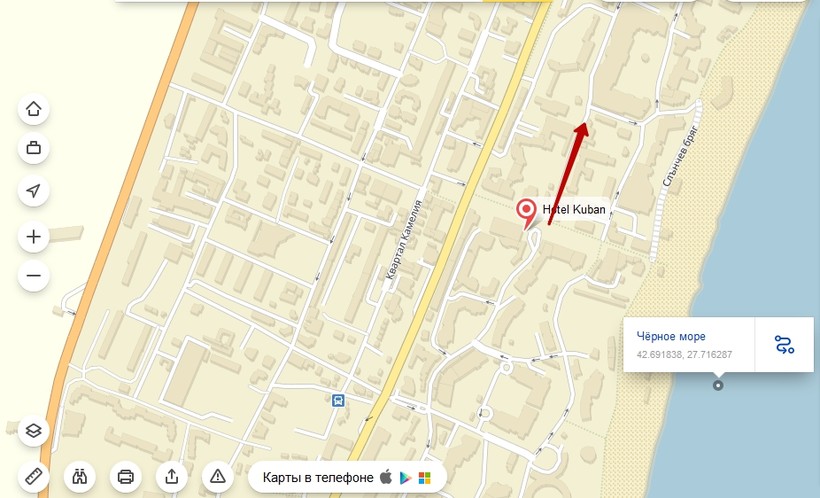Print the map using printer icon
The image size is (820, 498).
(x=126, y=477)
